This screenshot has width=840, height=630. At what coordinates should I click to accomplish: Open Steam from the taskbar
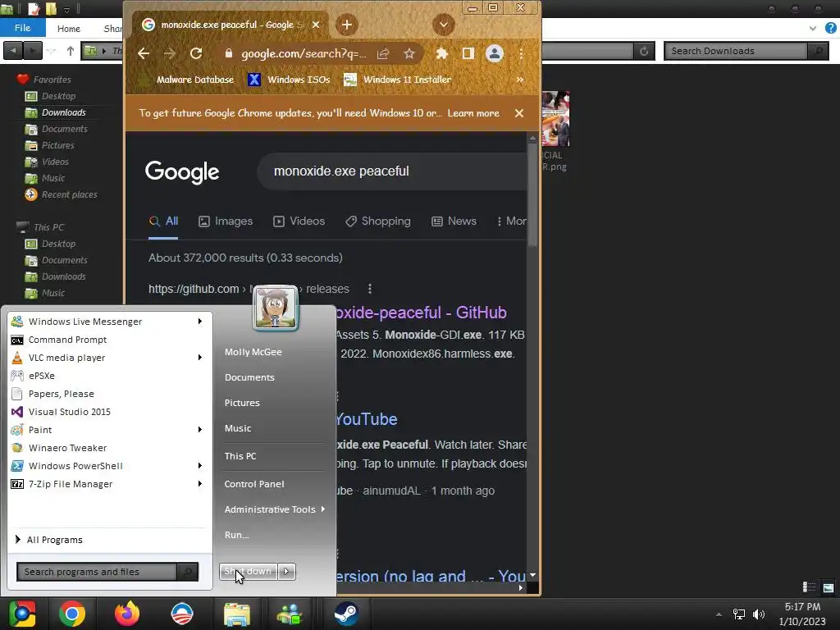(x=346, y=614)
